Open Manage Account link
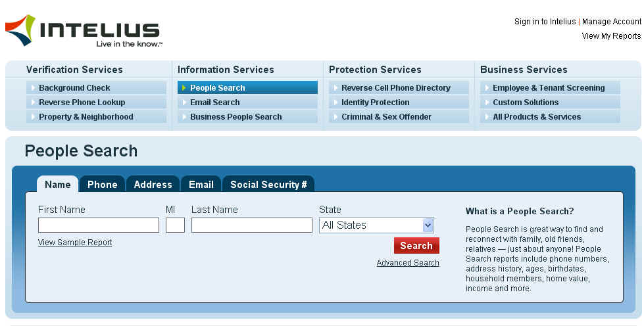Viewport: 644px width, 326px height. 612,21
